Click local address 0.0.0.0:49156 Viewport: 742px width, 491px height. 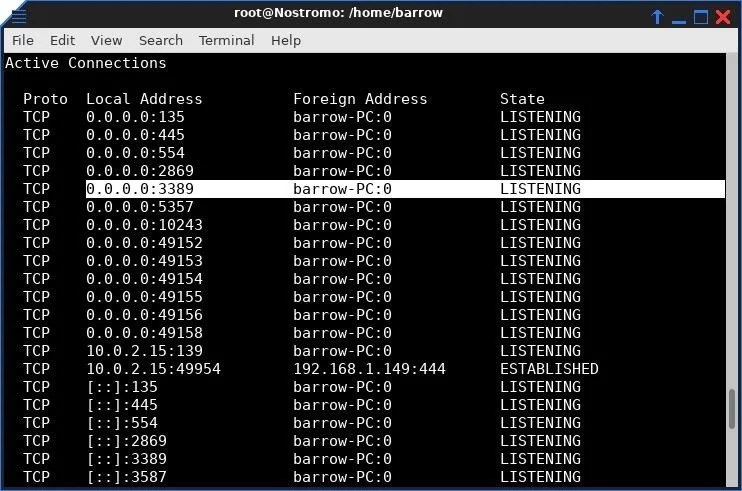pyautogui.click(x=144, y=315)
